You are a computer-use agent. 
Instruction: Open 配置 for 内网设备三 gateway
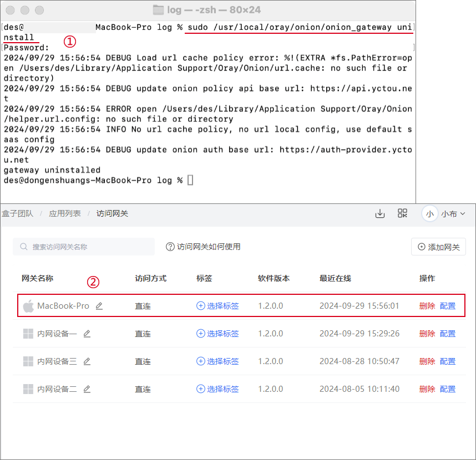448,361
